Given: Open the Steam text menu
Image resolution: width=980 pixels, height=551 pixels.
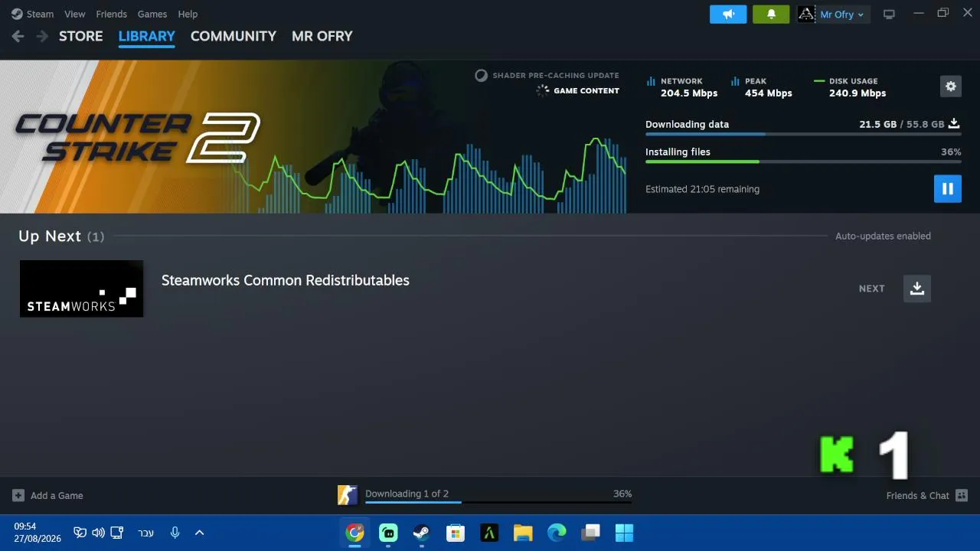Looking at the screenshot, I should pyautogui.click(x=41, y=14).
